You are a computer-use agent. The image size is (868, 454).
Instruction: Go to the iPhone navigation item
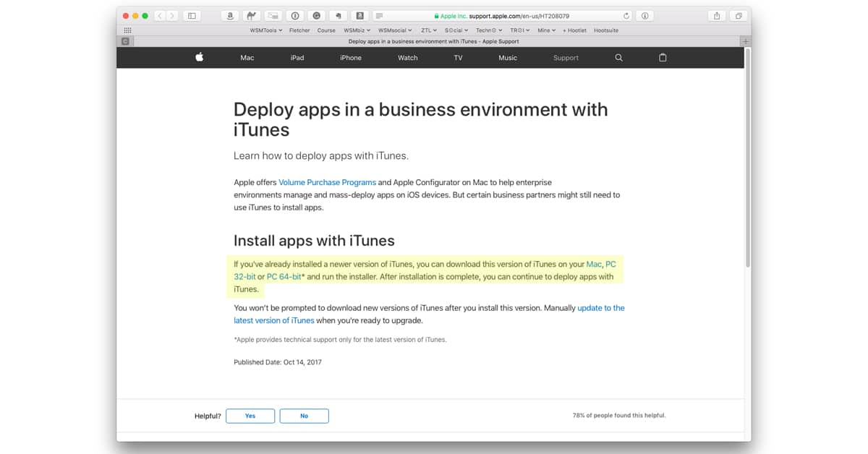click(351, 58)
